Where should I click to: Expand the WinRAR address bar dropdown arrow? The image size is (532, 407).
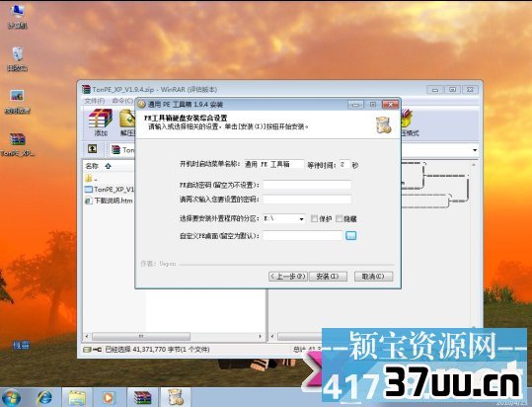click(x=475, y=150)
